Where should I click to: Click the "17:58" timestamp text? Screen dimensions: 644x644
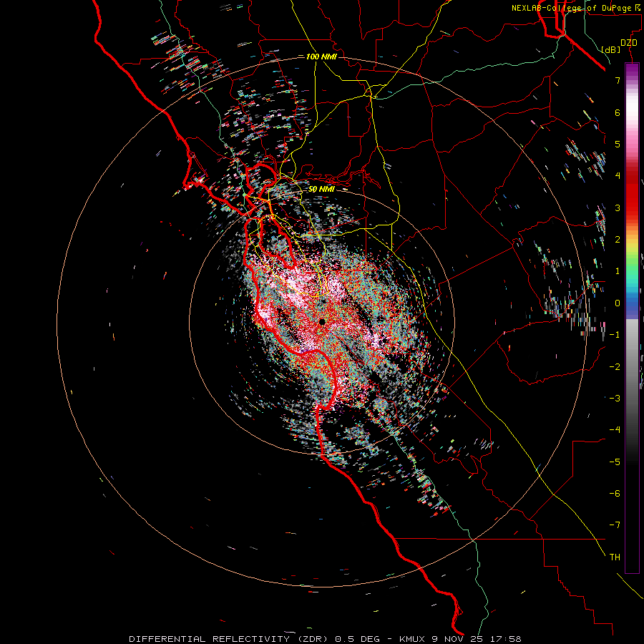506,639
